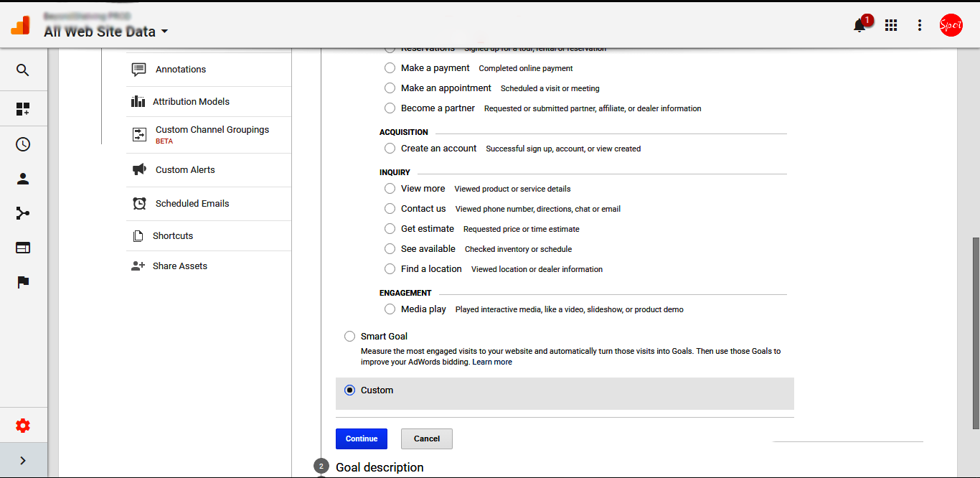View notifications bell with badge

[x=859, y=25]
